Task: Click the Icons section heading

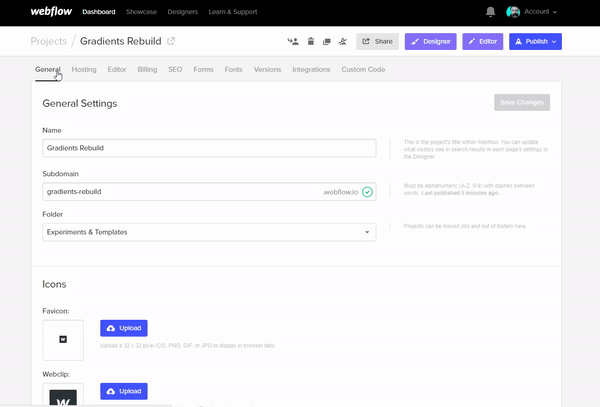Action: pos(54,284)
